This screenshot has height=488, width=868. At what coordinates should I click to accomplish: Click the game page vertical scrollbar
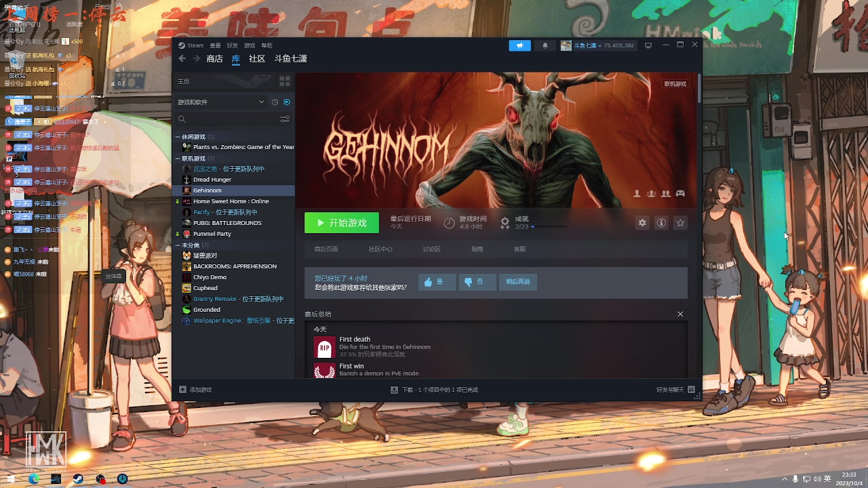[699, 87]
